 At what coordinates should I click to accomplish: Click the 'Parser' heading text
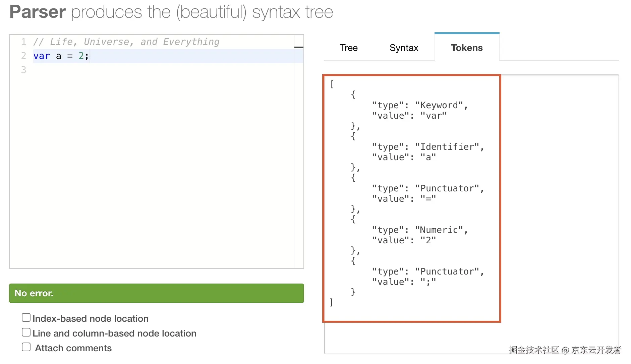(38, 12)
